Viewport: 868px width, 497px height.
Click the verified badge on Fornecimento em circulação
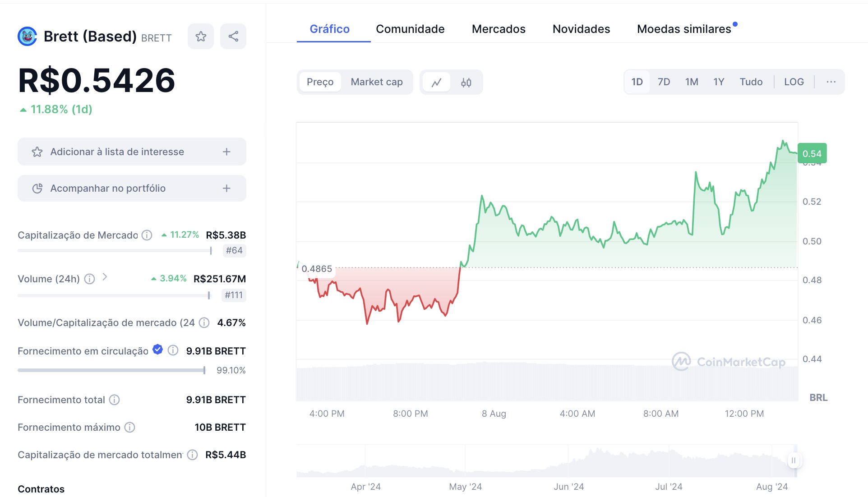point(157,349)
